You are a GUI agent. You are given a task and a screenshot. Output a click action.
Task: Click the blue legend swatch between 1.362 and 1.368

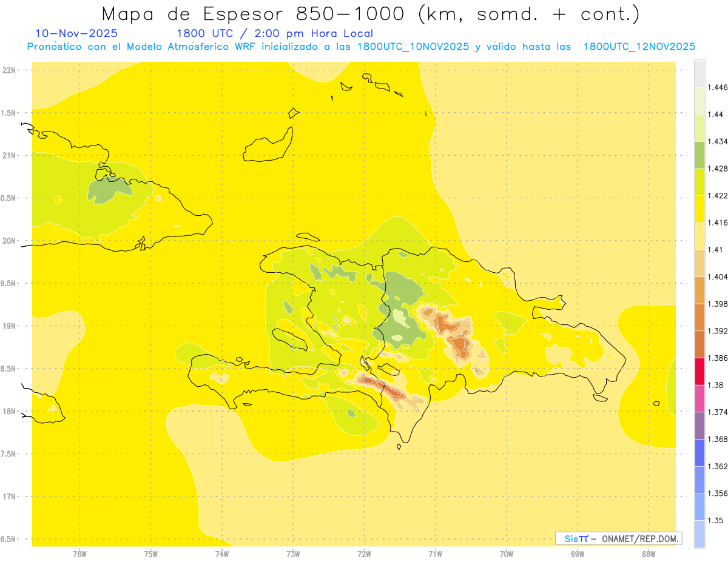pos(699,452)
